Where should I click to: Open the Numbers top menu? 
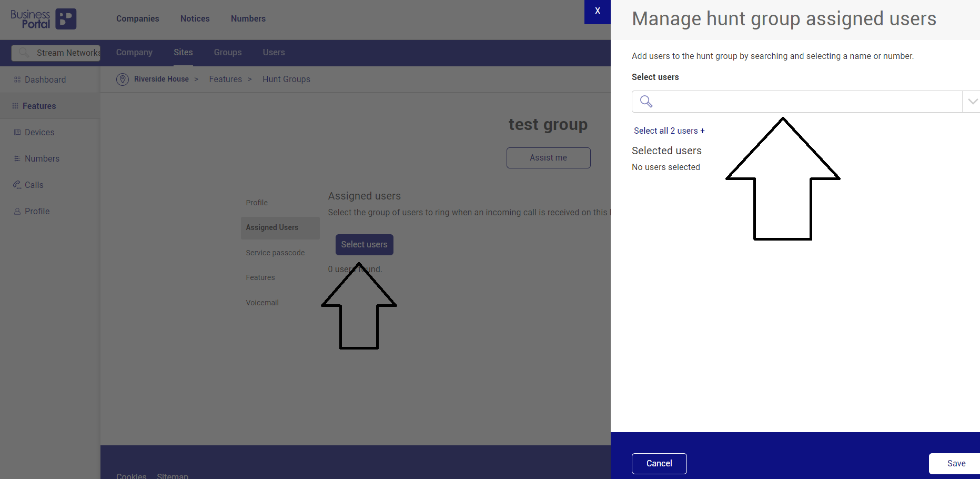click(248, 18)
